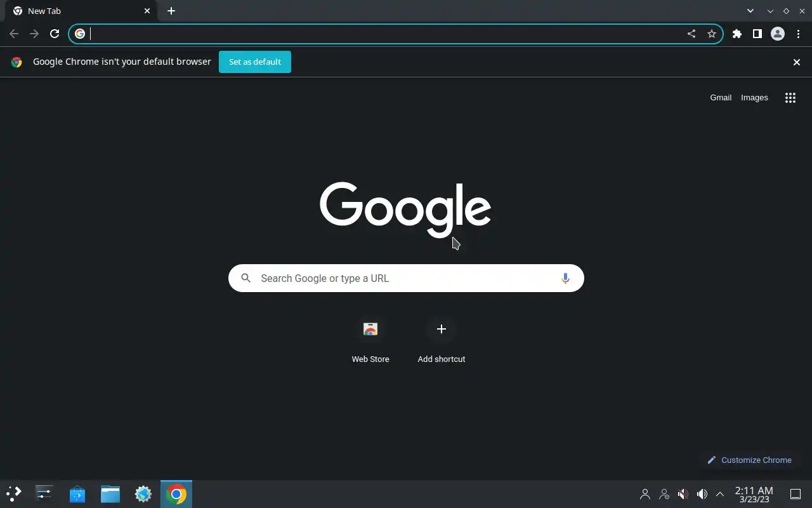Open the Chrome profile avatar
This screenshot has width=812, height=508.
click(x=778, y=34)
